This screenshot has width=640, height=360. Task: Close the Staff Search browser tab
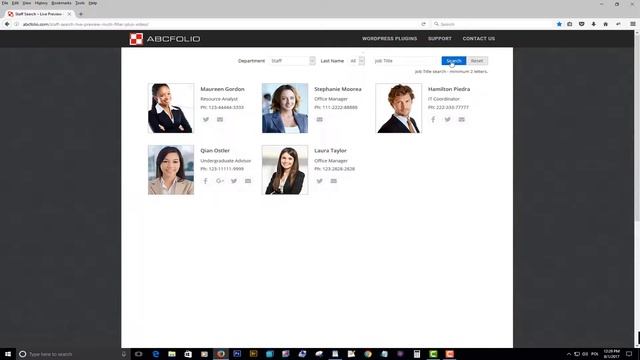tap(69, 14)
